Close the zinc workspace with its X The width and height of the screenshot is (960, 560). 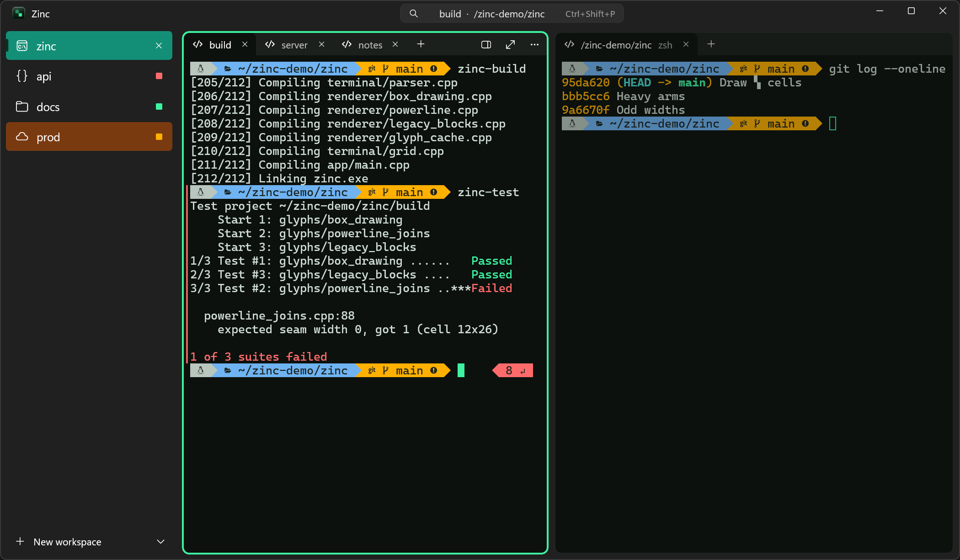coord(159,46)
